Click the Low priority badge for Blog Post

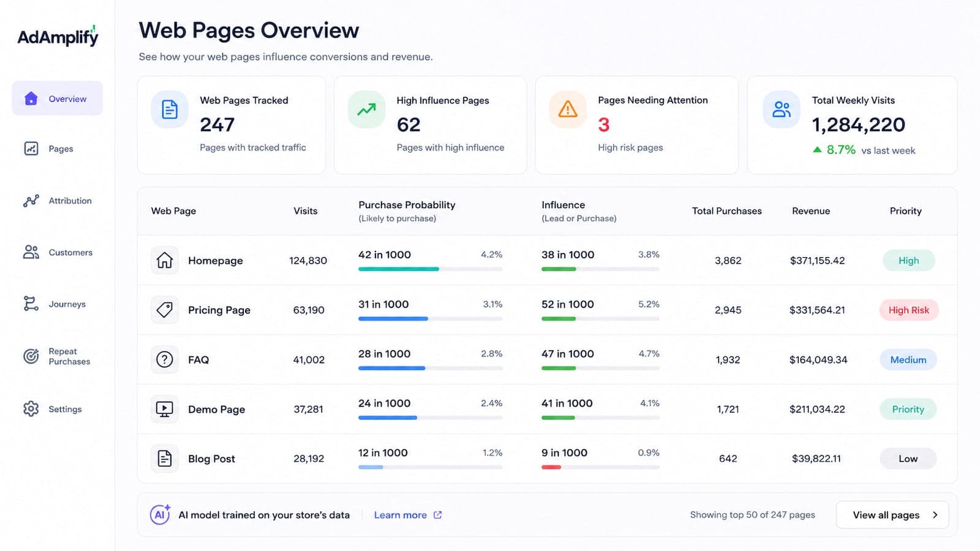[x=908, y=459]
